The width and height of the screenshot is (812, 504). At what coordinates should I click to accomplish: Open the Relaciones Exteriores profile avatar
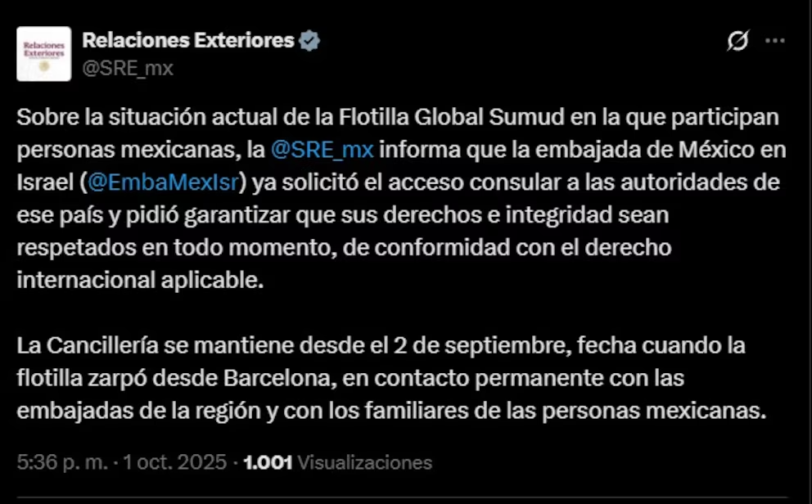tap(45, 53)
